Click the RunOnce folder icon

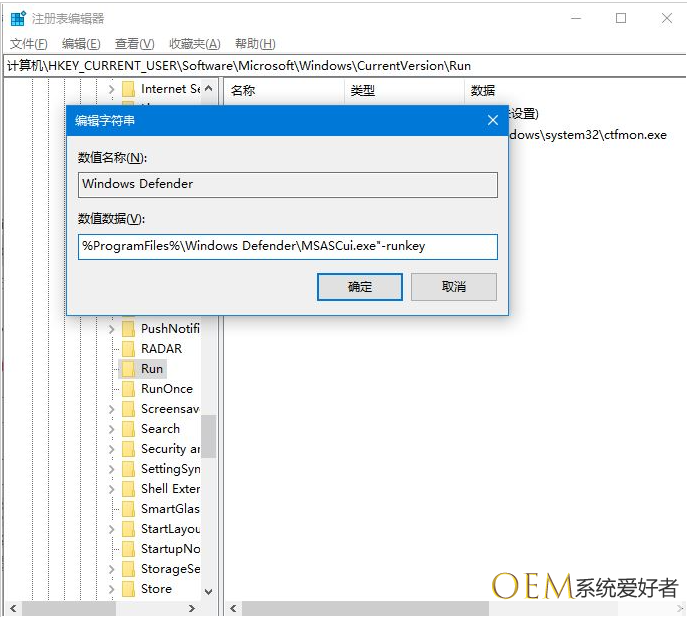tap(128, 389)
